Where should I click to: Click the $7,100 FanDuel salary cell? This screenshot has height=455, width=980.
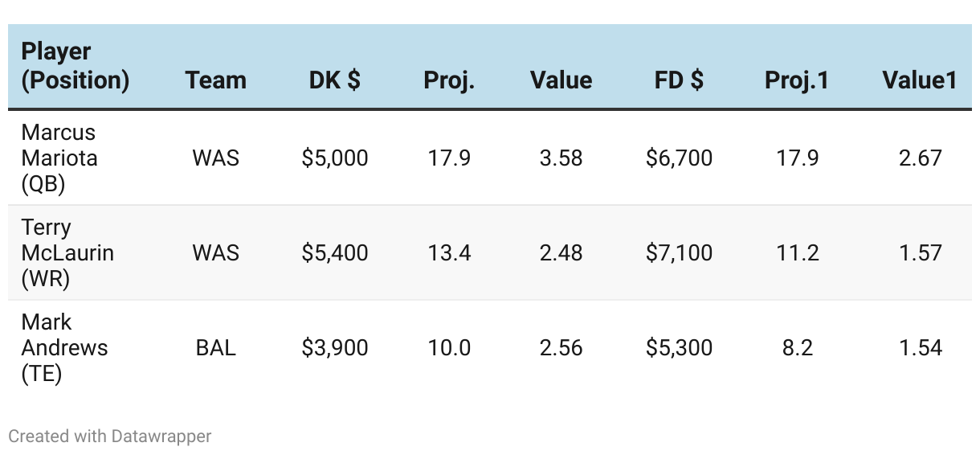679,253
